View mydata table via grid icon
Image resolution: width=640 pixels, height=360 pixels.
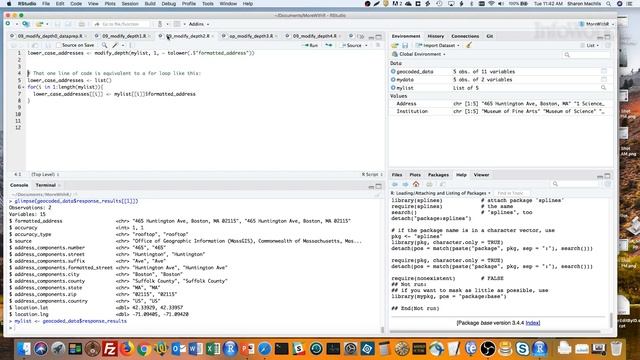604,80
